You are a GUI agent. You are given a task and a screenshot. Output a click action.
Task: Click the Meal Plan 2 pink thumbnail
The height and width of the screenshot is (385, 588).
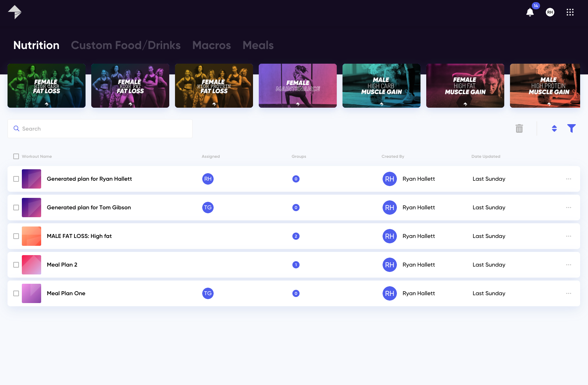click(31, 265)
